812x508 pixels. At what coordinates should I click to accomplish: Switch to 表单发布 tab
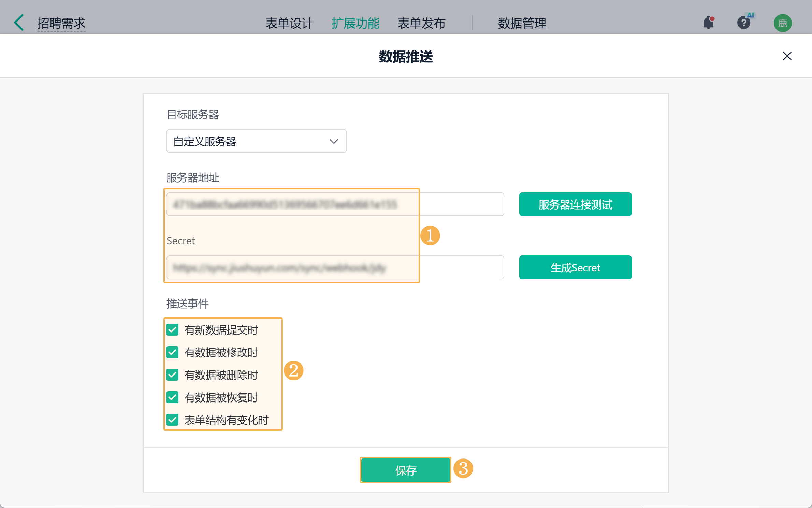pos(421,23)
